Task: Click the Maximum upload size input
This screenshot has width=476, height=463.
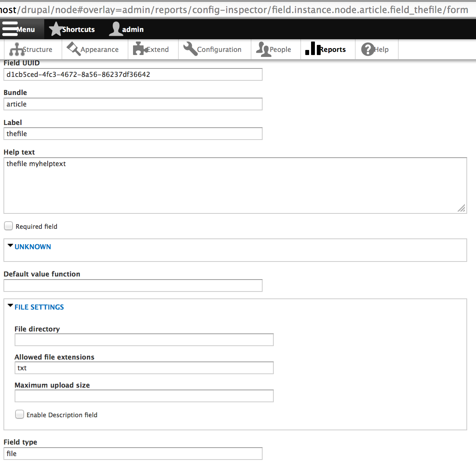Action: point(144,396)
